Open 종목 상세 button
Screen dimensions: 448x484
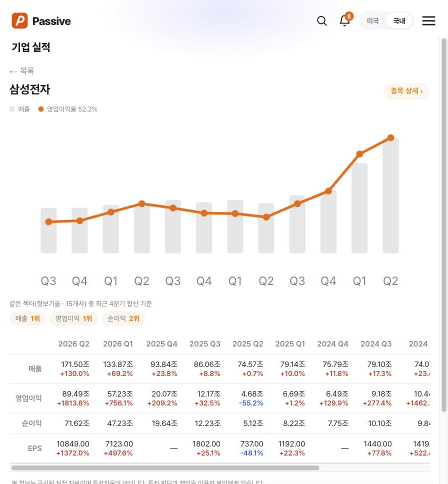406,91
